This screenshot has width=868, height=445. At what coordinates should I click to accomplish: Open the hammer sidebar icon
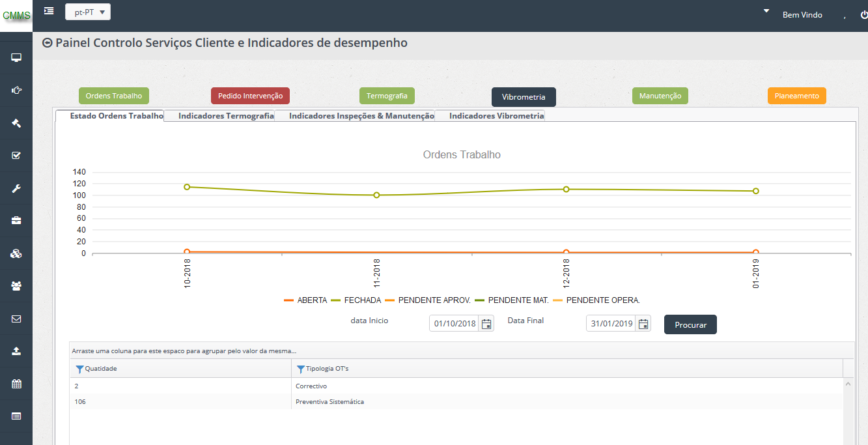[16, 123]
